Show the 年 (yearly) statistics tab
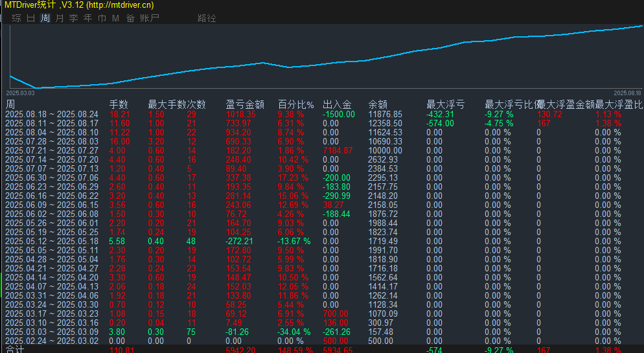This screenshot has width=644, height=353. point(88,18)
